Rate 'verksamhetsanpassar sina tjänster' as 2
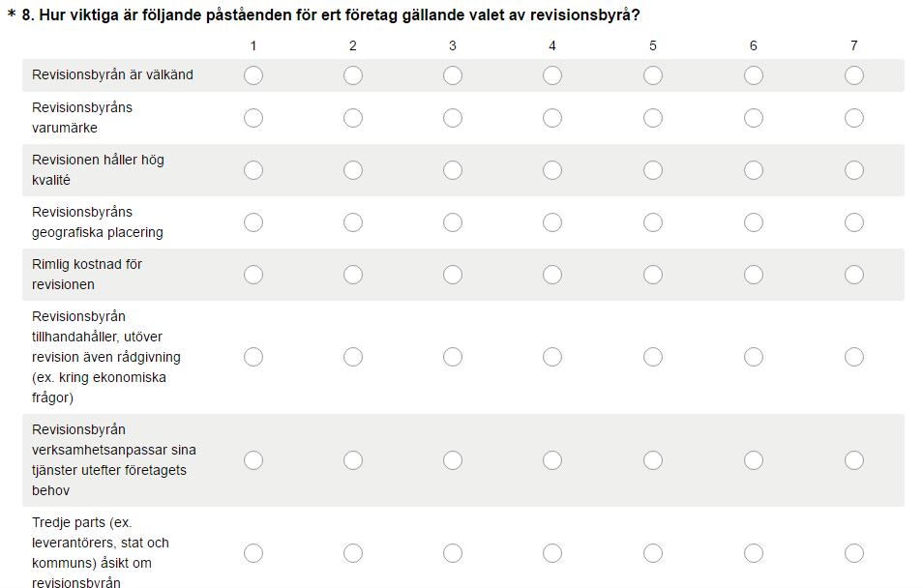The image size is (923, 588). point(352,460)
